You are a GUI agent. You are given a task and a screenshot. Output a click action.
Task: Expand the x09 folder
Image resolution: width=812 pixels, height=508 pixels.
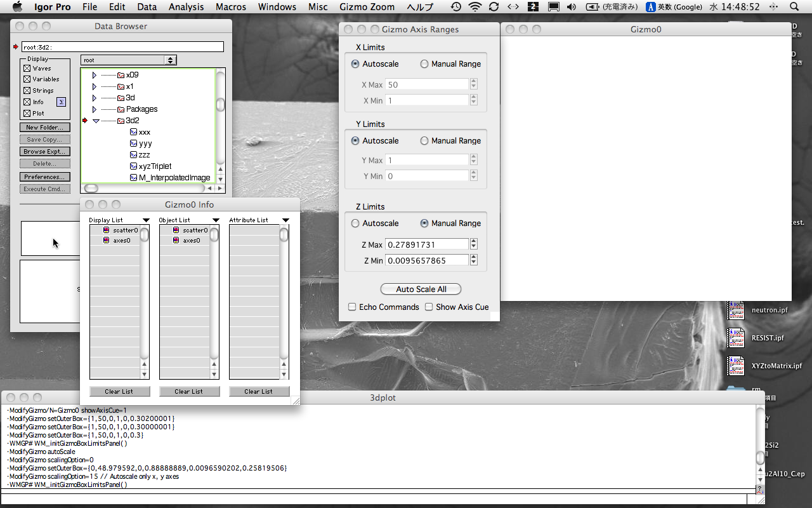pos(95,75)
